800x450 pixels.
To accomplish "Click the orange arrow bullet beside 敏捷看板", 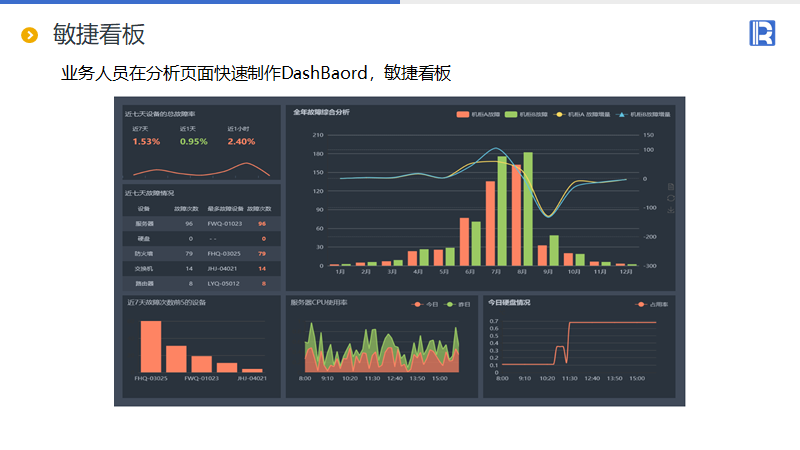I will (x=30, y=36).
